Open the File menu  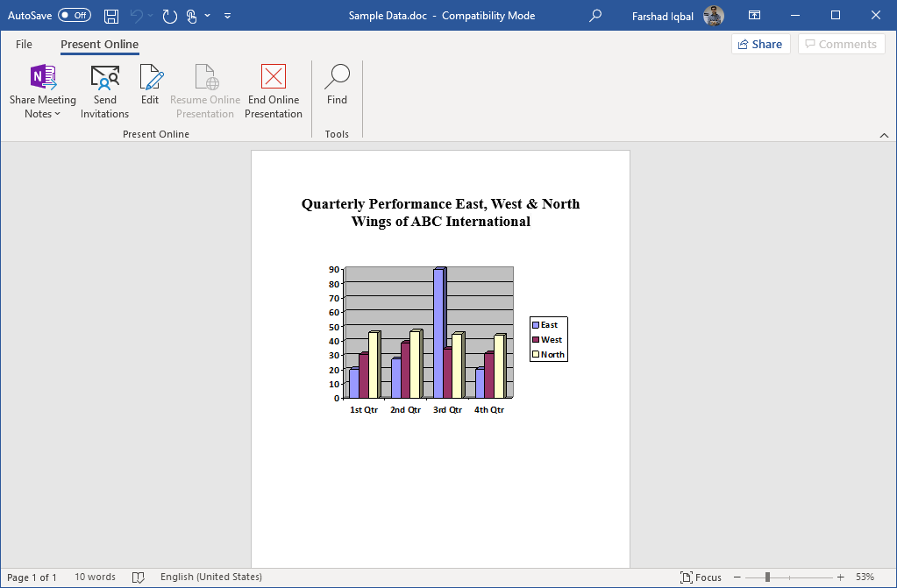click(24, 44)
